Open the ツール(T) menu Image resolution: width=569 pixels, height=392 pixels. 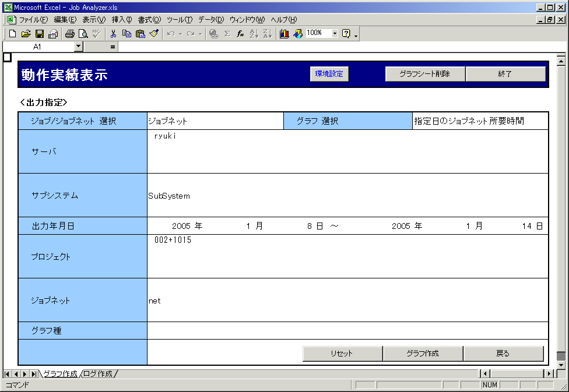(179, 20)
